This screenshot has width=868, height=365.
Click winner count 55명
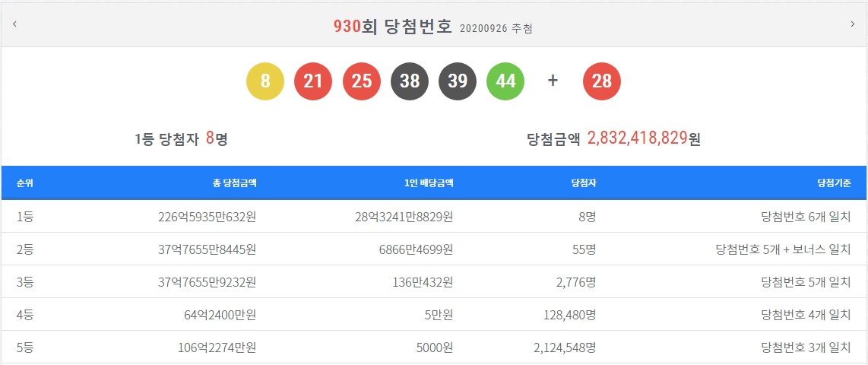(583, 249)
